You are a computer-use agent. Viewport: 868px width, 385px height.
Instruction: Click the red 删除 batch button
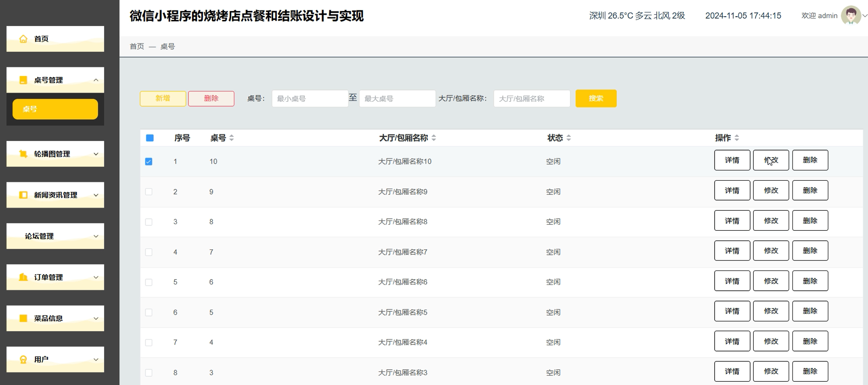[211, 98]
